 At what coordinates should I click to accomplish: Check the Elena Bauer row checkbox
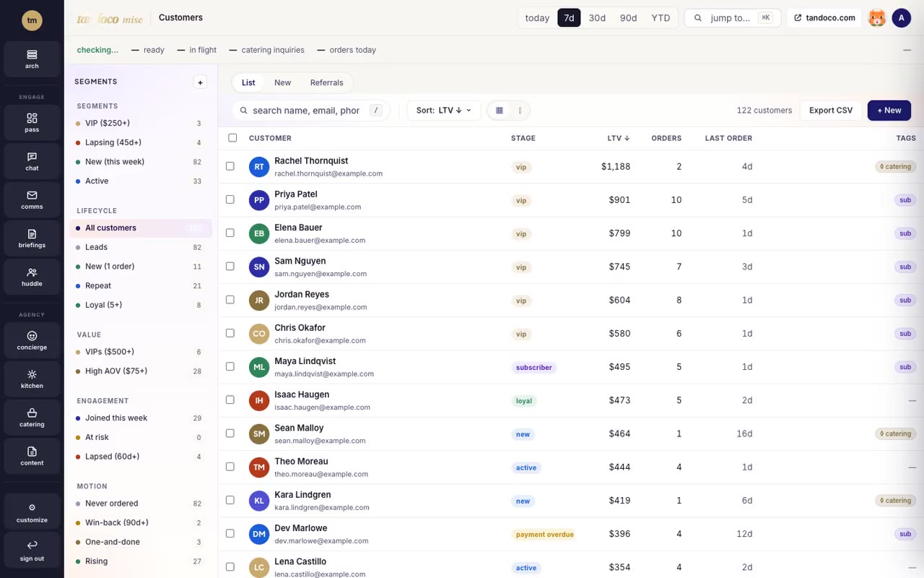[x=230, y=233]
